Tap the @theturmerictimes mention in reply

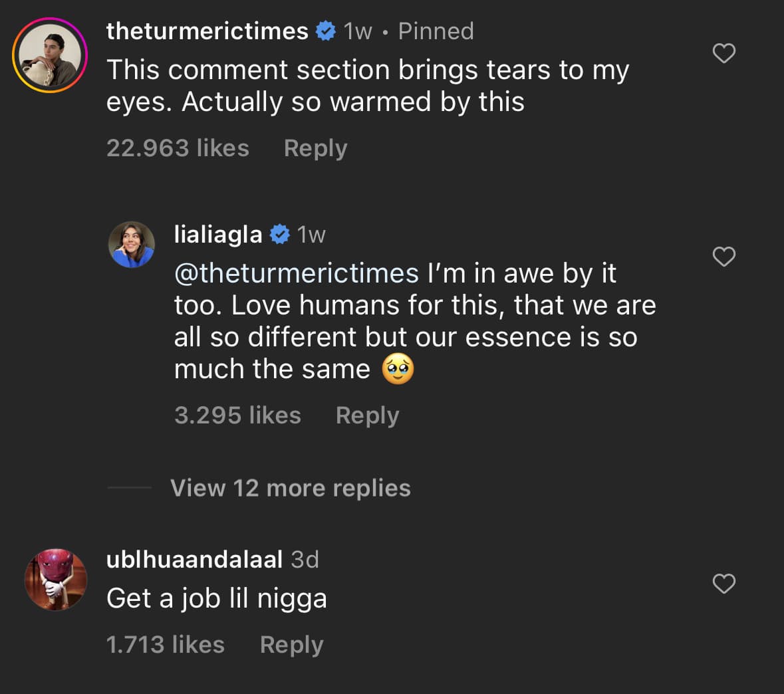[296, 273]
